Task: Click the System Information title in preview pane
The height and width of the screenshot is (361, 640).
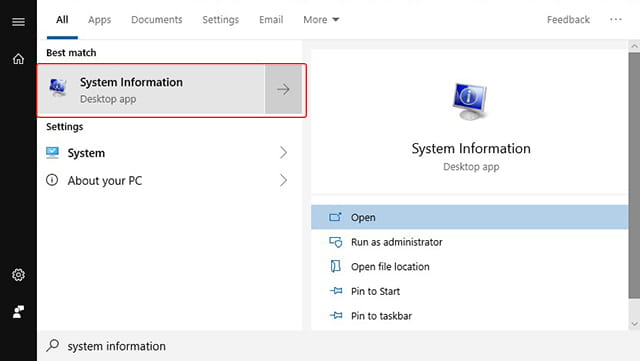Action: (471, 148)
